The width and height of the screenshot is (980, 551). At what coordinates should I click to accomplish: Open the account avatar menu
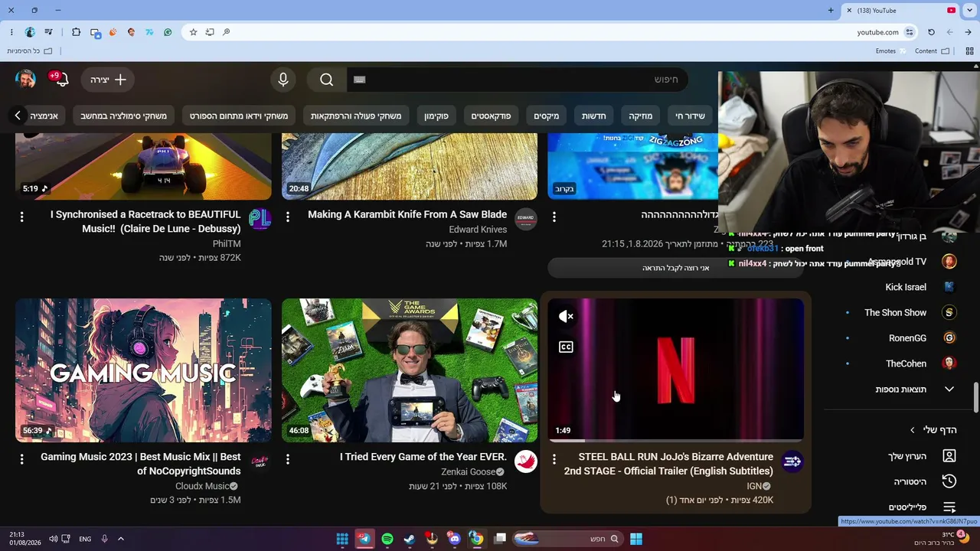coord(26,80)
